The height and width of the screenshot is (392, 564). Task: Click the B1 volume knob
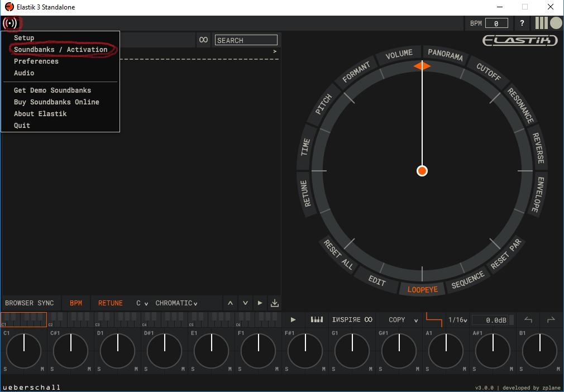pos(539,351)
